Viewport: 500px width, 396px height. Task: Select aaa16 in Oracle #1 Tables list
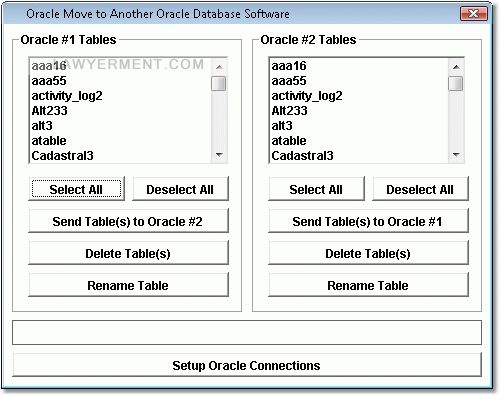[x=121, y=66]
